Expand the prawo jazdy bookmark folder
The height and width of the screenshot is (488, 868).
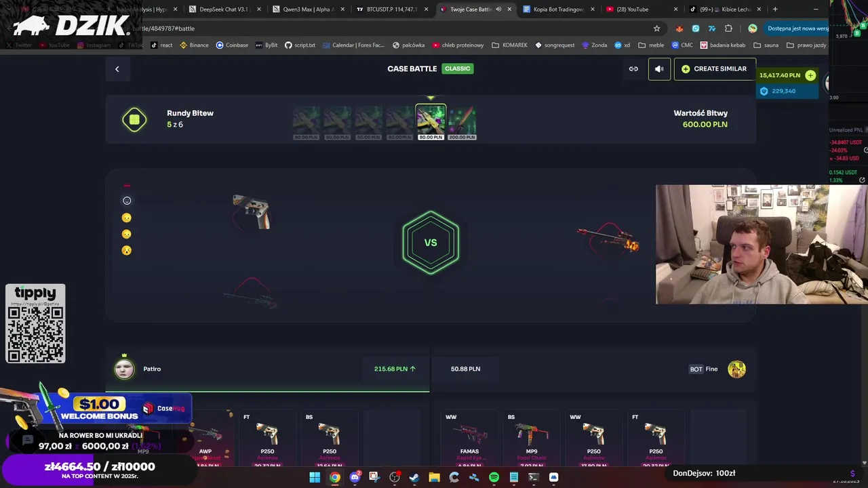coord(806,45)
